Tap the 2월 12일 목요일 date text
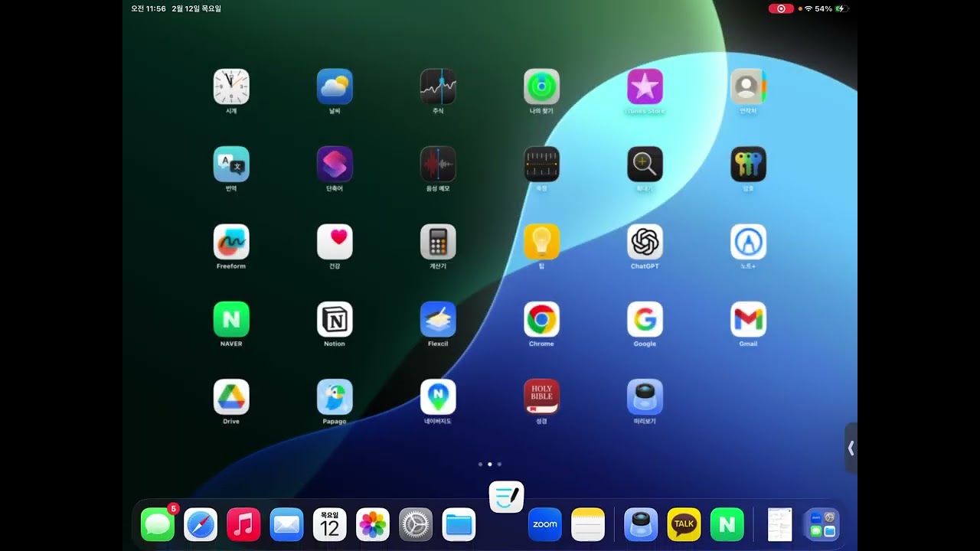Screen dimensions: 980x551 (197, 8)
